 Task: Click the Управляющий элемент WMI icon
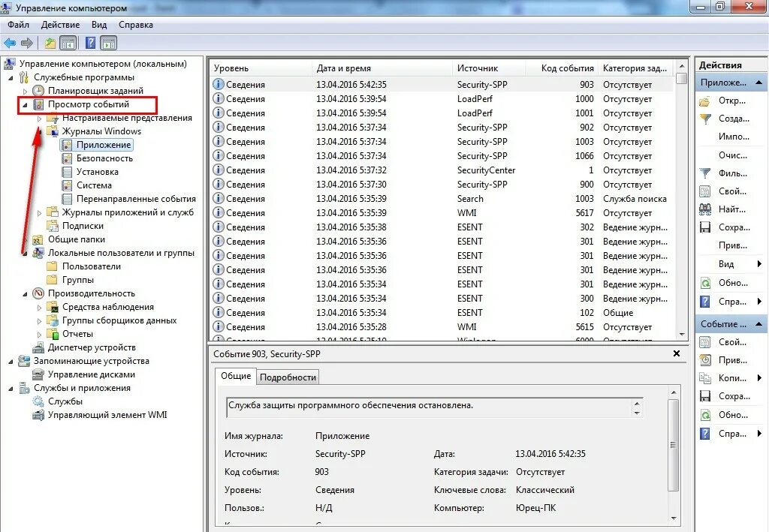coord(38,415)
